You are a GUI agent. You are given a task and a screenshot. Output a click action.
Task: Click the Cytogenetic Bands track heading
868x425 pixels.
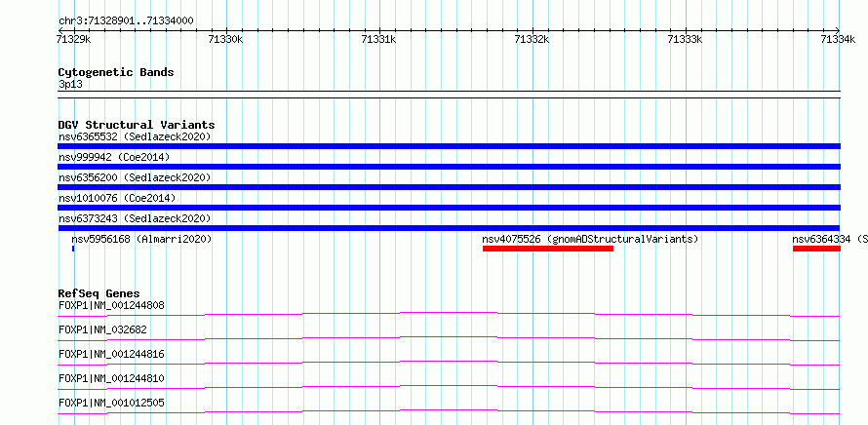point(116,72)
